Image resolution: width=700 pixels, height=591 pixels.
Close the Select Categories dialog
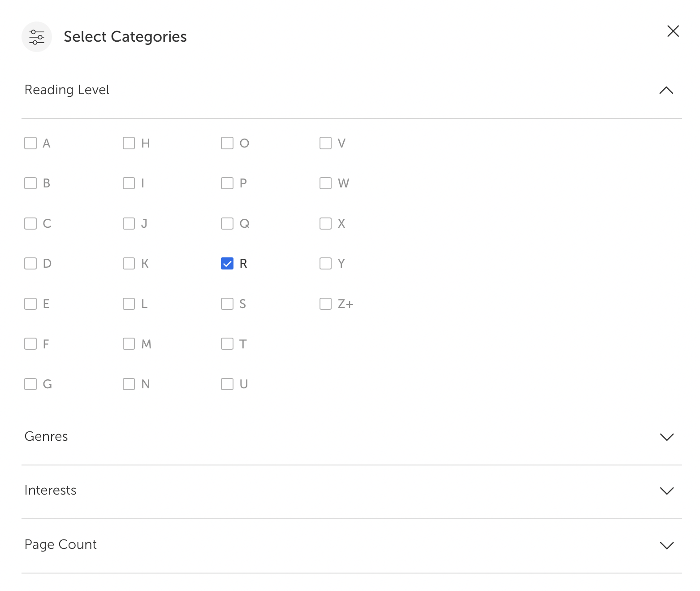coord(673,31)
